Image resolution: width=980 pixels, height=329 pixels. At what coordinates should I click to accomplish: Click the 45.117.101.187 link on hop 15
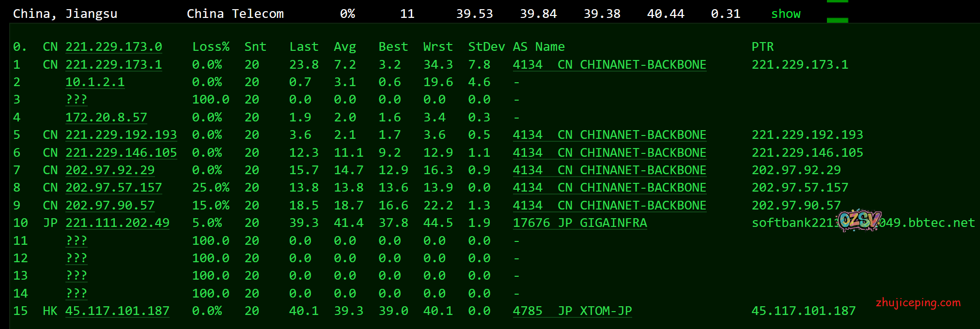pyautogui.click(x=117, y=311)
